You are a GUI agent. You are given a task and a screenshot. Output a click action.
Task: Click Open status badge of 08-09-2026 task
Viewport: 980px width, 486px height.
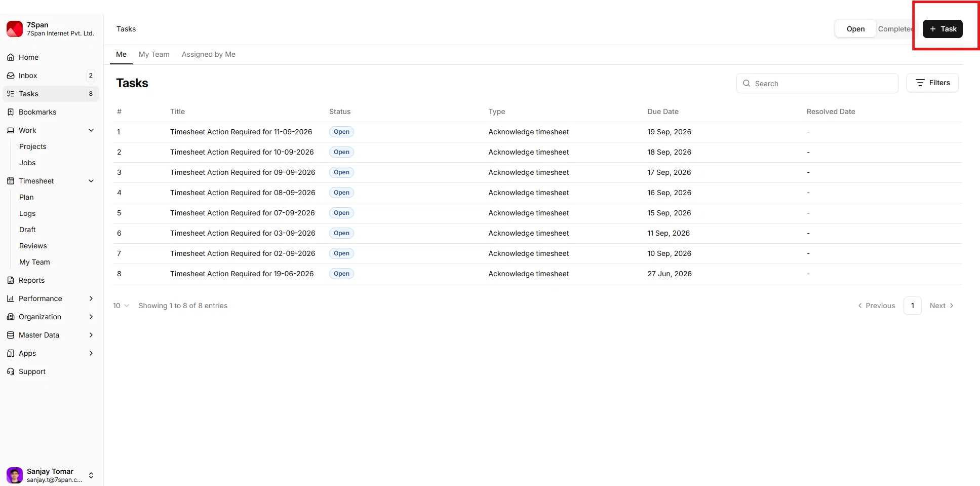(341, 193)
